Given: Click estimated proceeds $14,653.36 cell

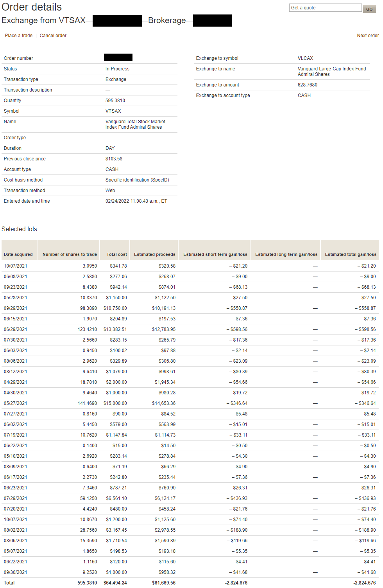Looking at the screenshot, I should click(164, 403).
